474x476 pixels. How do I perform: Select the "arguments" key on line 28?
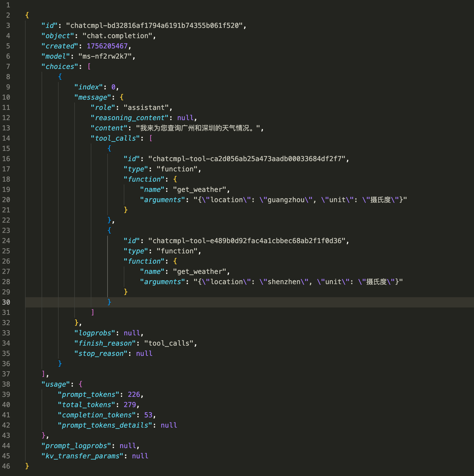162,282
